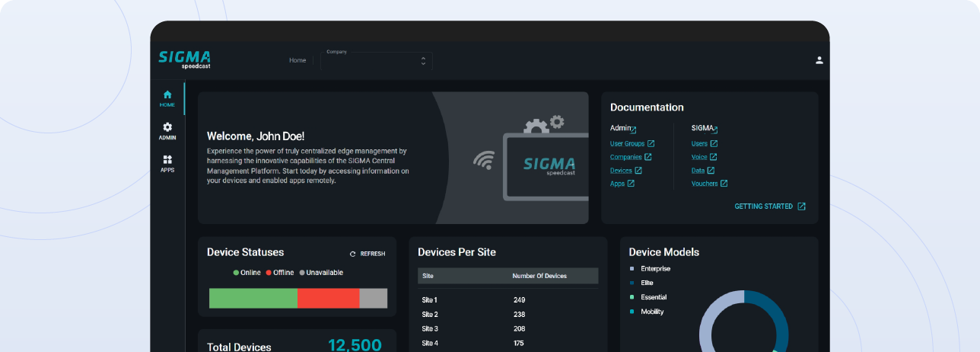
Task: Open the User Groups documentation link
Action: click(627, 143)
